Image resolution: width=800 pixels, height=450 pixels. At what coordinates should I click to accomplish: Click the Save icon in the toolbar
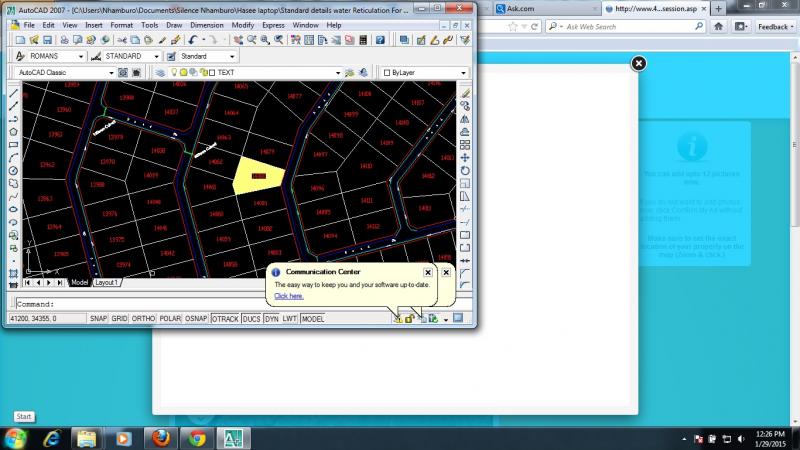coord(47,40)
